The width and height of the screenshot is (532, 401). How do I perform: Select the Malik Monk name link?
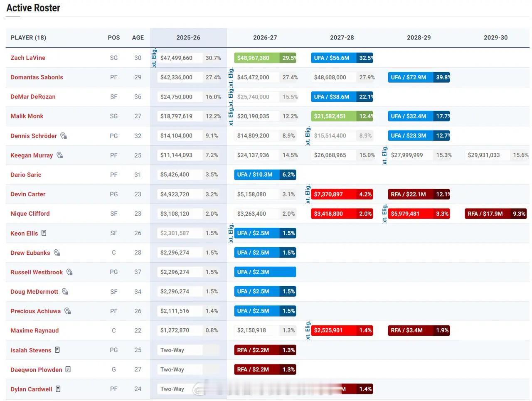27,116
